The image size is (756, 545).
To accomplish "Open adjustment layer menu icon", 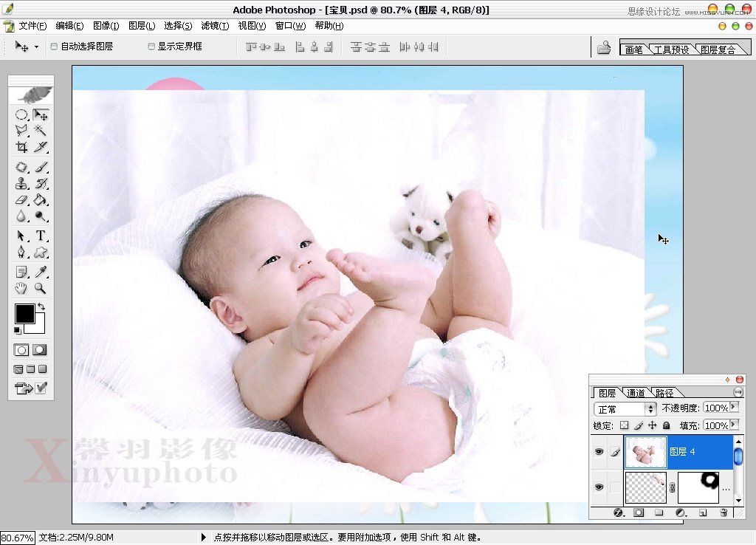I will tap(680, 513).
